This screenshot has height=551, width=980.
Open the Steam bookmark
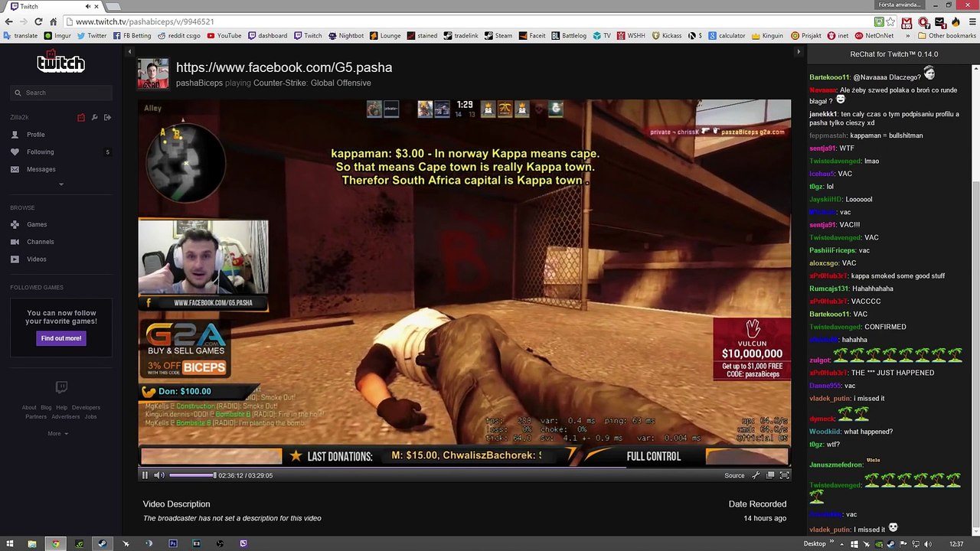pos(498,36)
